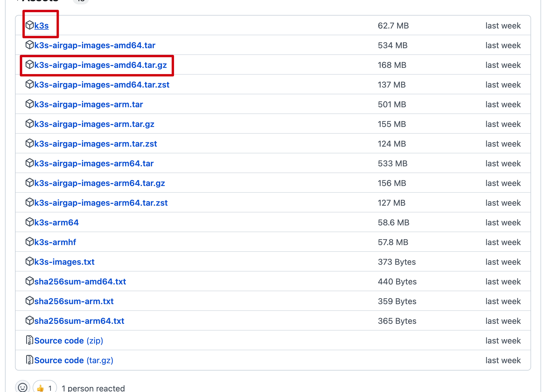Open sha256sum-arm64.txt checksum file
Image resolution: width=559 pixels, height=392 pixels.
point(79,321)
